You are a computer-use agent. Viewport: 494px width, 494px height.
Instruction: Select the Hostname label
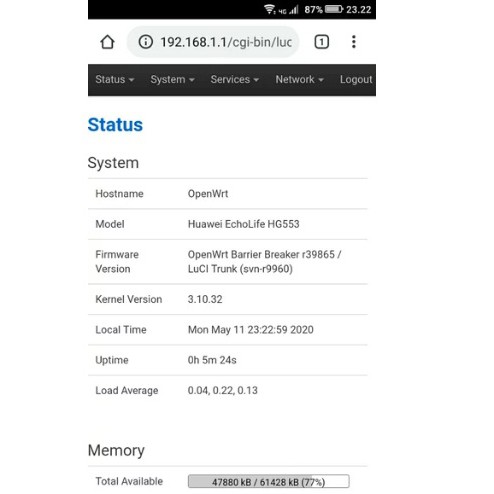pyautogui.click(x=119, y=194)
